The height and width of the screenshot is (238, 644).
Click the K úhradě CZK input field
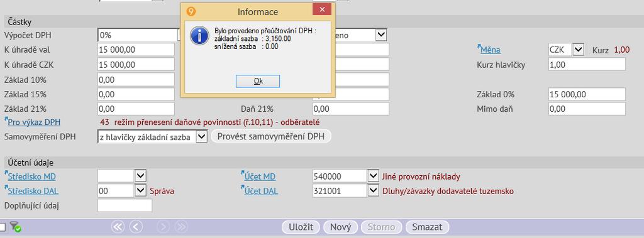(136, 65)
